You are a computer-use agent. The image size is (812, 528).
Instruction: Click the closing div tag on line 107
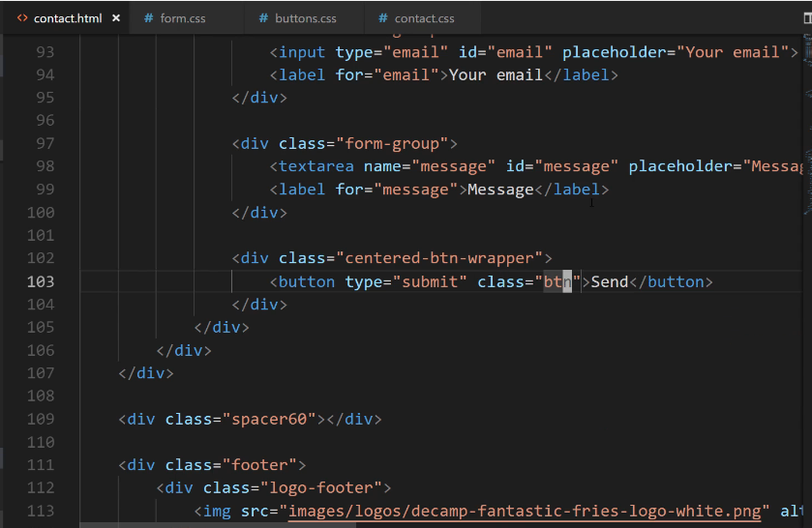tap(146, 373)
